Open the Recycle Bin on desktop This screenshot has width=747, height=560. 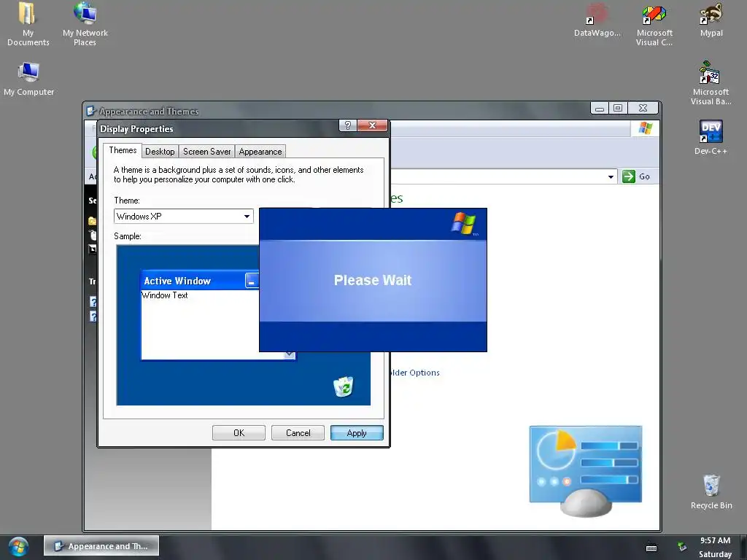[x=711, y=491]
